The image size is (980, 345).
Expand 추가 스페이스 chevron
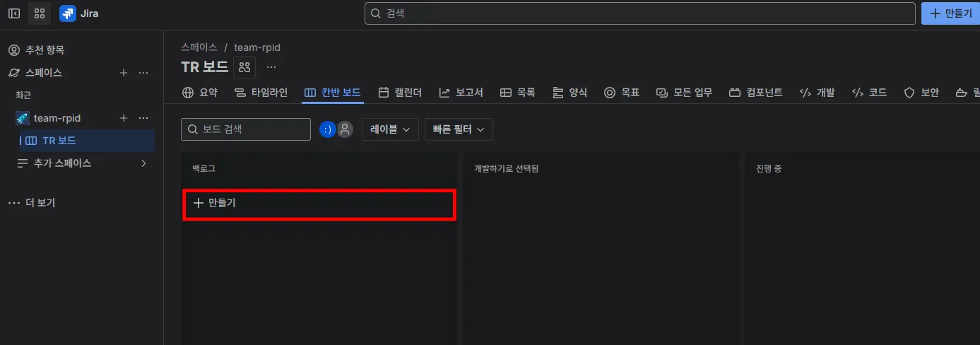[x=143, y=163]
